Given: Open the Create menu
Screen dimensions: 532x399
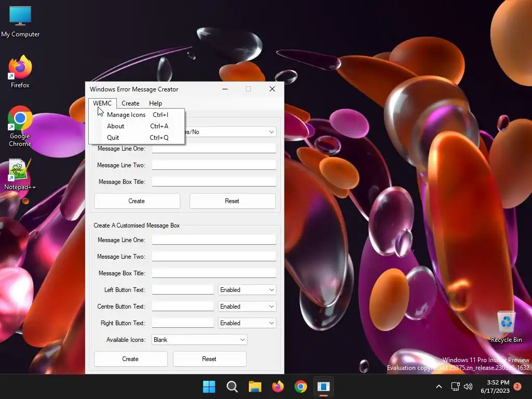Looking at the screenshot, I should click(x=130, y=103).
